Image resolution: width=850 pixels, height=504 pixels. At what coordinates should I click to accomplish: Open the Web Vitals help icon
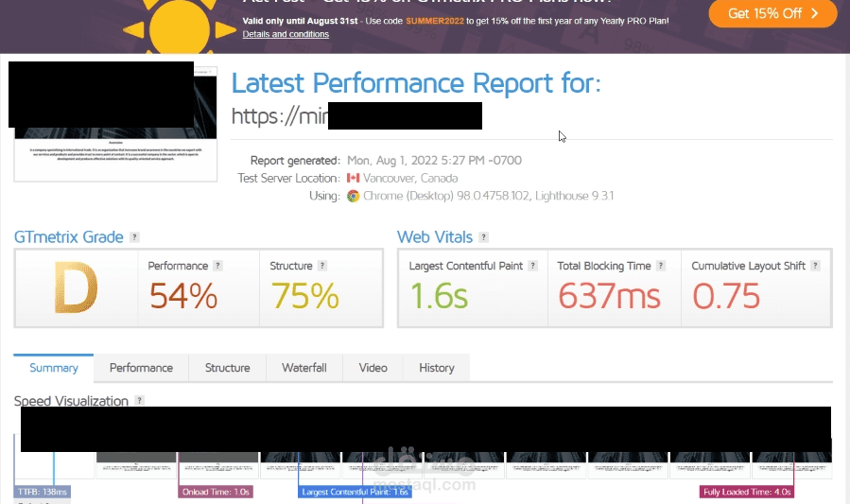(x=483, y=237)
